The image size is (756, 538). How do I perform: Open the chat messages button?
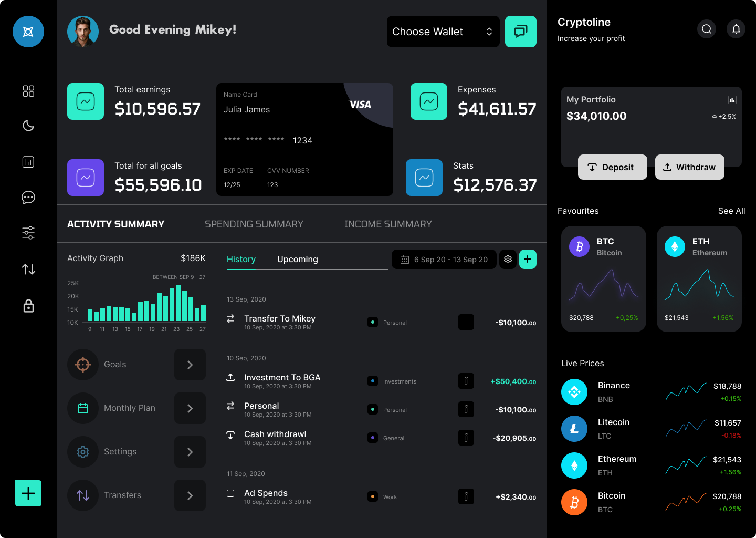pyautogui.click(x=520, y=32)
